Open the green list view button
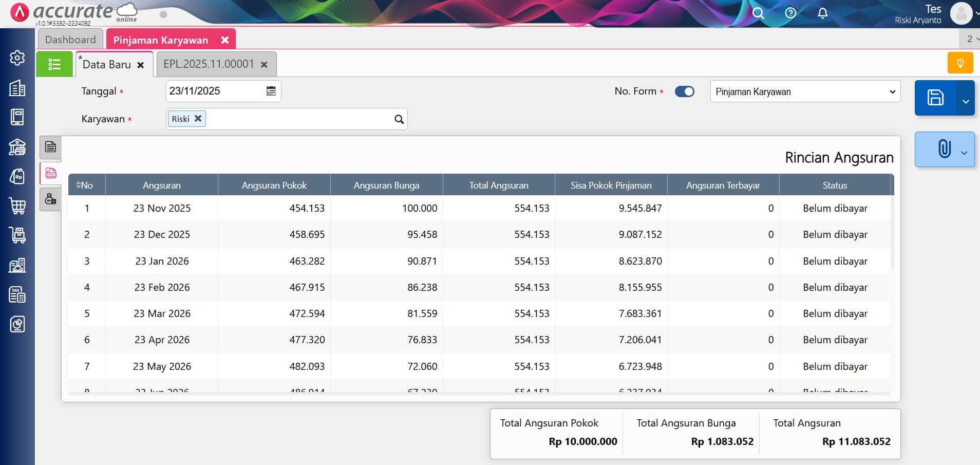 pos(54,64)
